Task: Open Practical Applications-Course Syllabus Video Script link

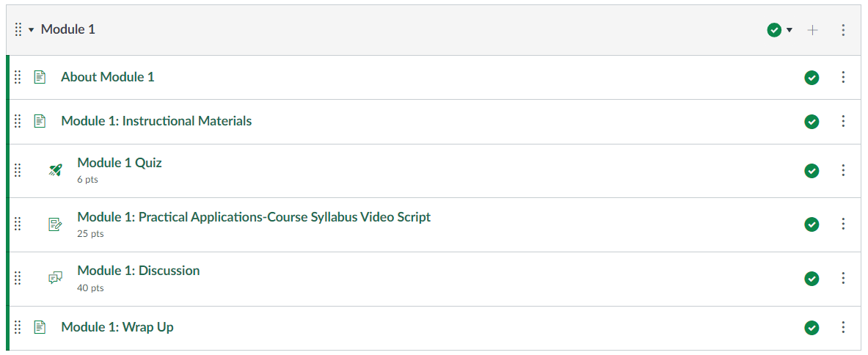Action: click(253, 217)
